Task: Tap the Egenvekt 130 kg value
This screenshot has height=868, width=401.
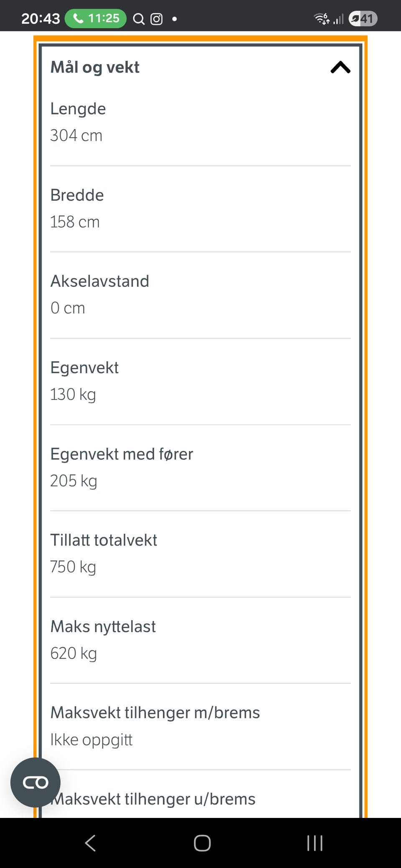Action: coord(73,394)
